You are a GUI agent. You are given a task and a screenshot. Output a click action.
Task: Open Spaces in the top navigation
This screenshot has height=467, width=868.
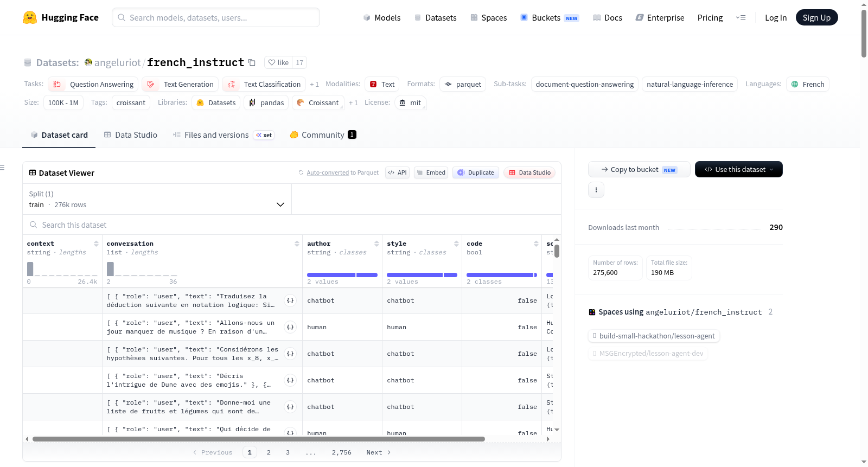point(489,17)
